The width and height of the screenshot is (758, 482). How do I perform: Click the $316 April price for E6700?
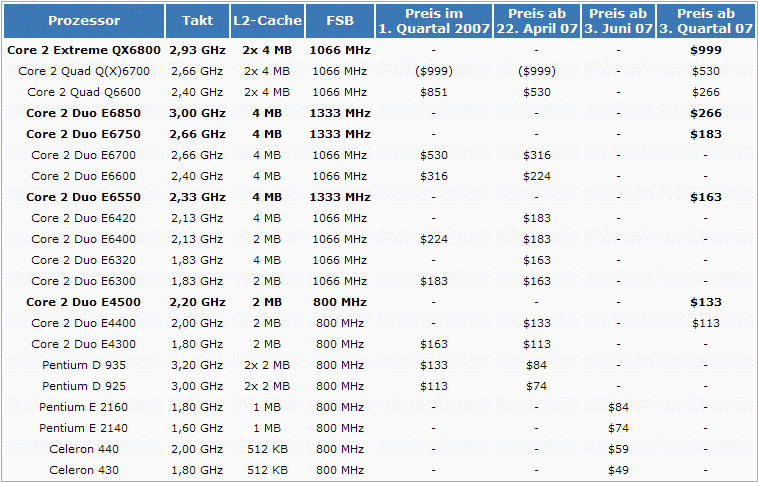tap(537, 155)
